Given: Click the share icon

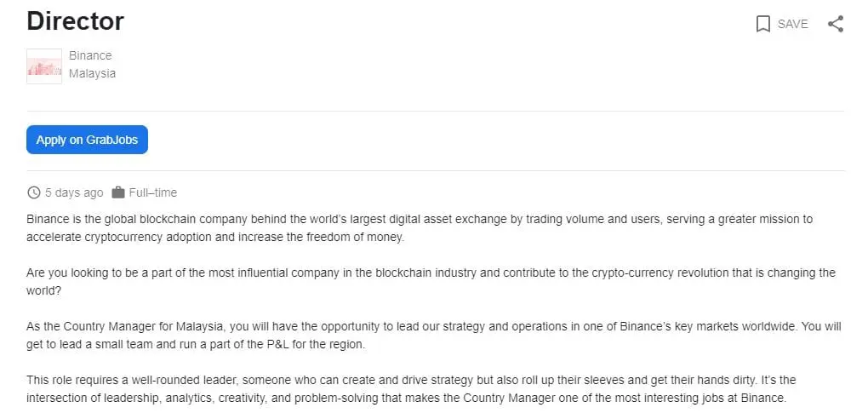Looking at the screenshot, I should [836, 24].
